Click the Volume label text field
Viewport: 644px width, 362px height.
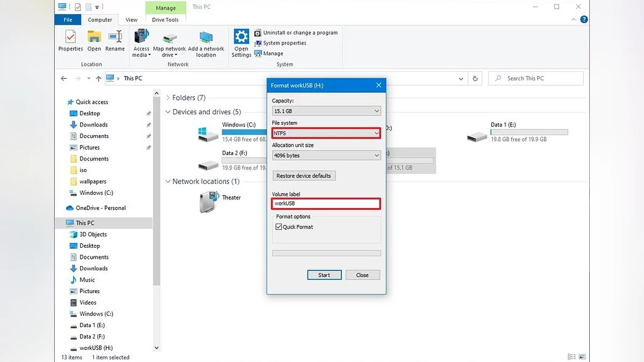pyautogui.click(x=326, y=204)
